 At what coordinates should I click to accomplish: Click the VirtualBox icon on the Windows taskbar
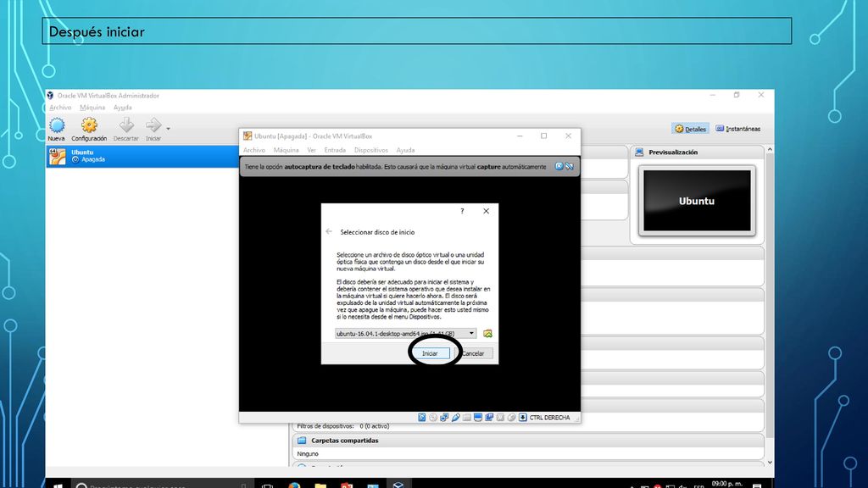point(398,485)
